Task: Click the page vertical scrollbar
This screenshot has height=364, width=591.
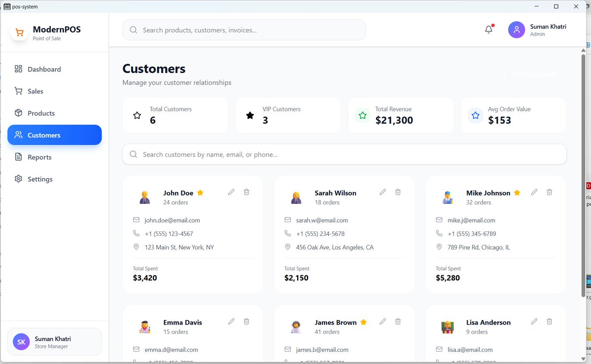Action: [x=583, y=175]
